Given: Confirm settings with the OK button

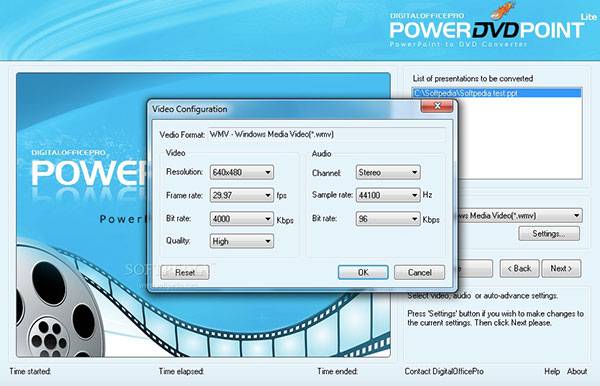Looking at the screenshot, I should [x=363, y=272].
